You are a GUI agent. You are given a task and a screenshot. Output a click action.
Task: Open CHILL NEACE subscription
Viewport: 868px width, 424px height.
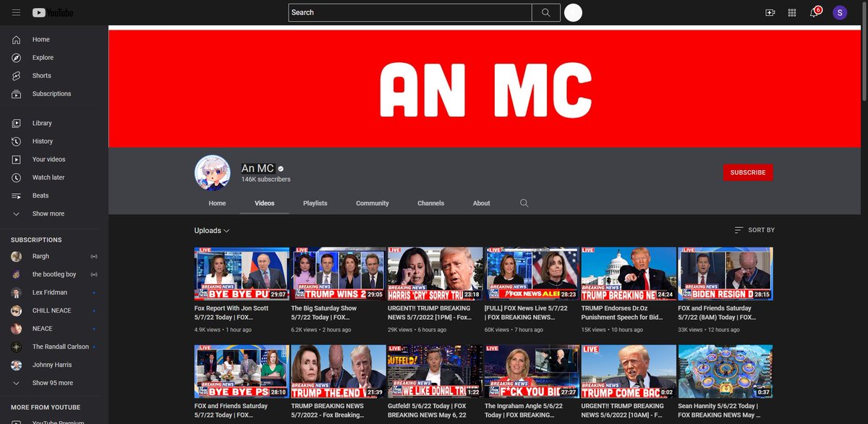point(54,310)
